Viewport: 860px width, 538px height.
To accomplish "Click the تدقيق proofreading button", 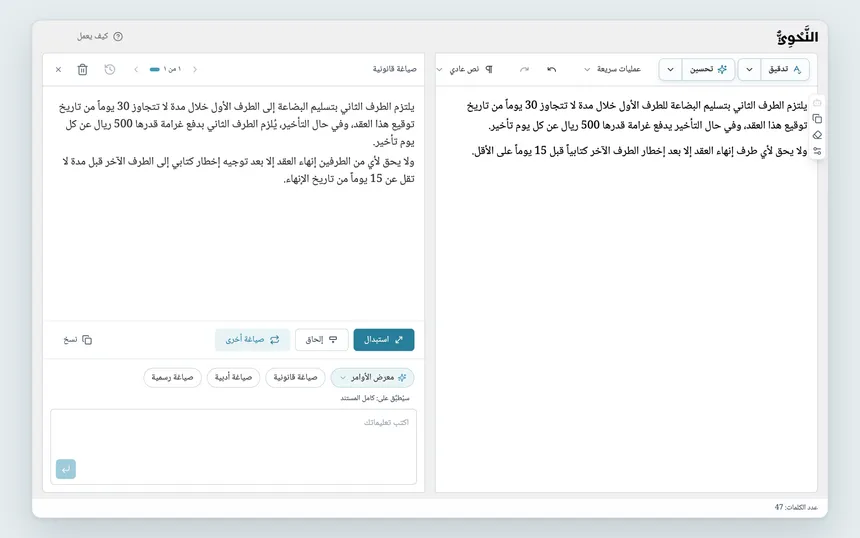I will [785, 69].
